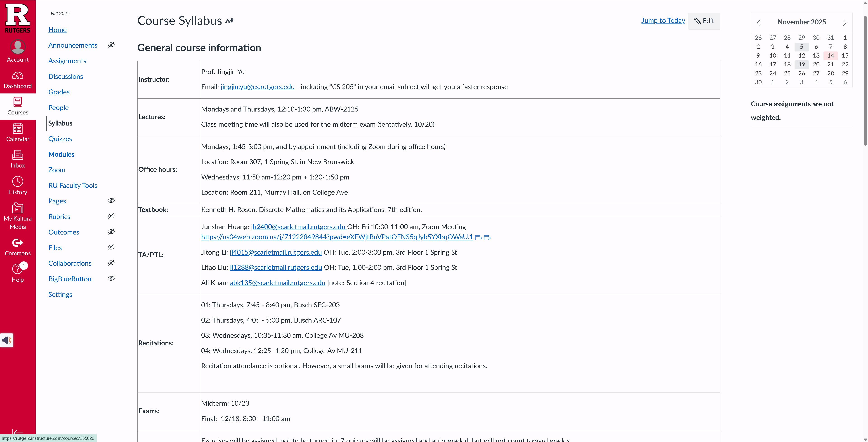Viewport: 868px width, 442px height.
Task: Open My Kaltura Media
Action: (18, 216)
